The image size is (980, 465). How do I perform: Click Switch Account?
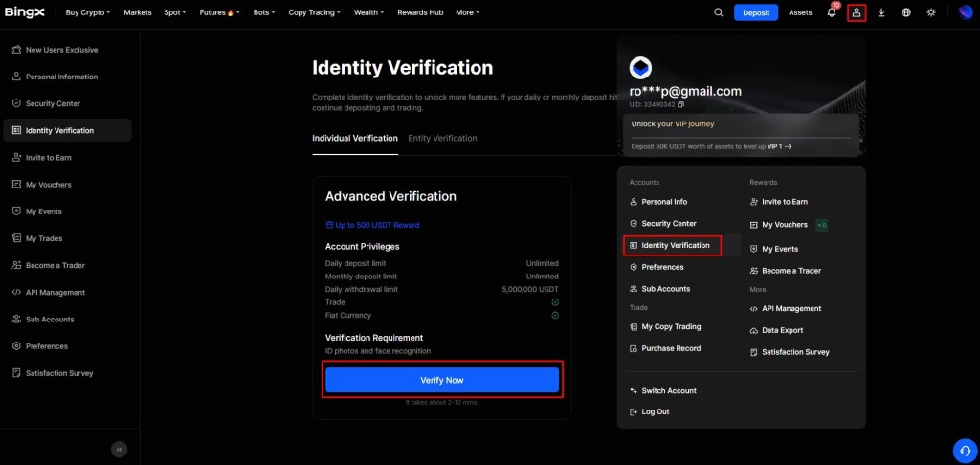click(x=663, y=390)
